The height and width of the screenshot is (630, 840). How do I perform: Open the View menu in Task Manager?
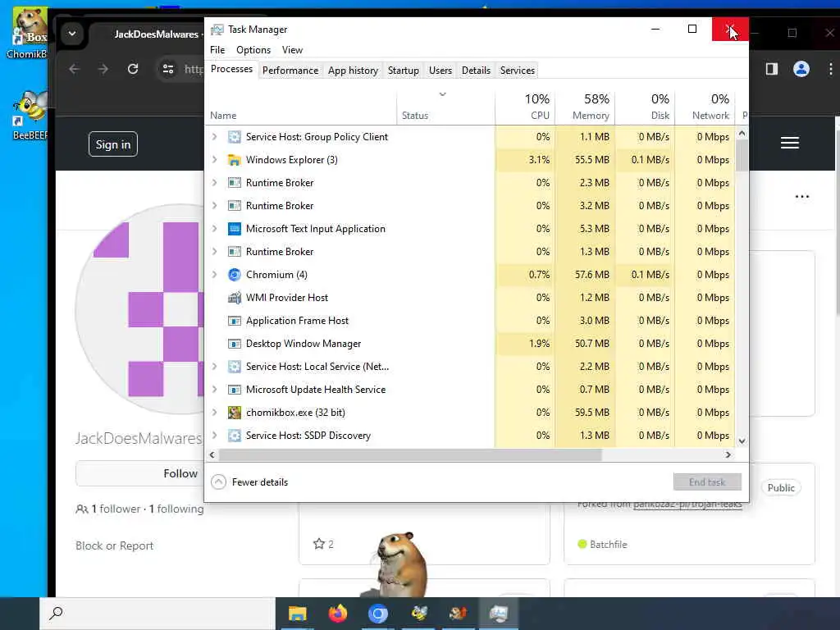[x=293, y=50]
